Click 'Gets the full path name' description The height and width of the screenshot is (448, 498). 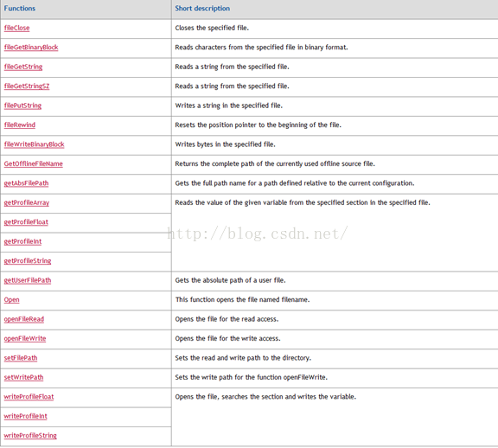coord(295,183)
